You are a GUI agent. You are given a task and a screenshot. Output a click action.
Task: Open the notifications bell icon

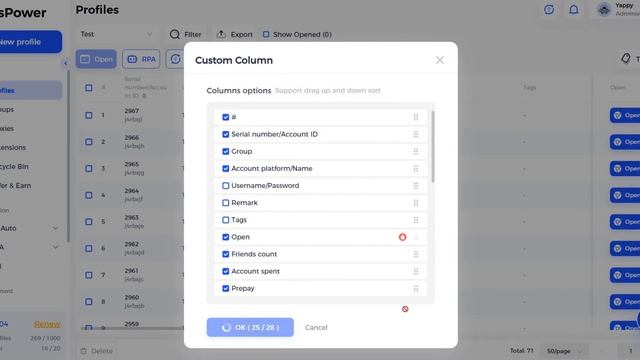(x=574, y=9)
